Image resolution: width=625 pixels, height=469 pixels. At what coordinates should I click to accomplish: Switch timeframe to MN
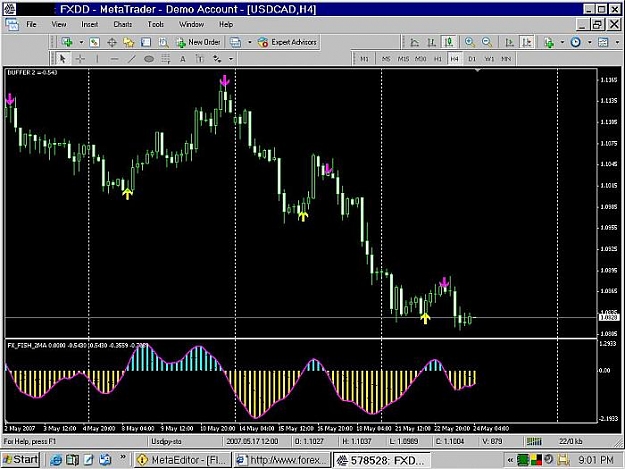coord(506,59)
